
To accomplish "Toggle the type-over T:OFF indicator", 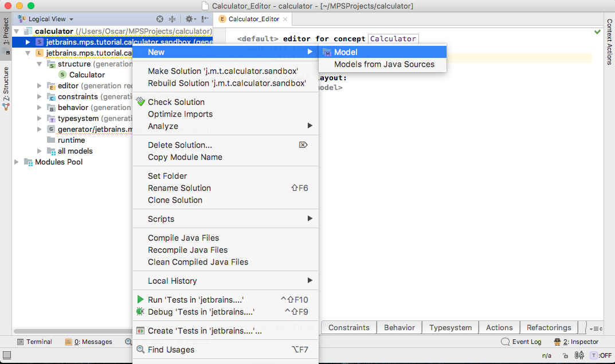I will click(x=601, y=355).
